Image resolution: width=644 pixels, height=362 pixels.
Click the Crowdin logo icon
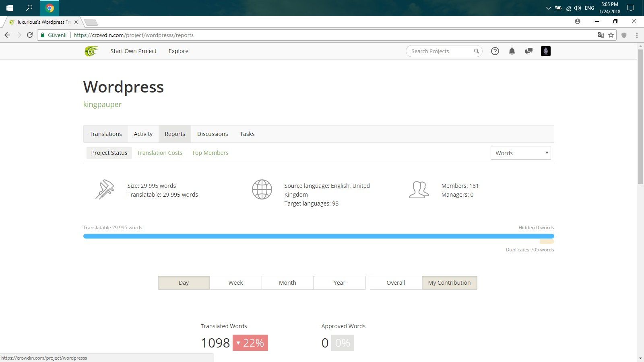tap(91, 51)
